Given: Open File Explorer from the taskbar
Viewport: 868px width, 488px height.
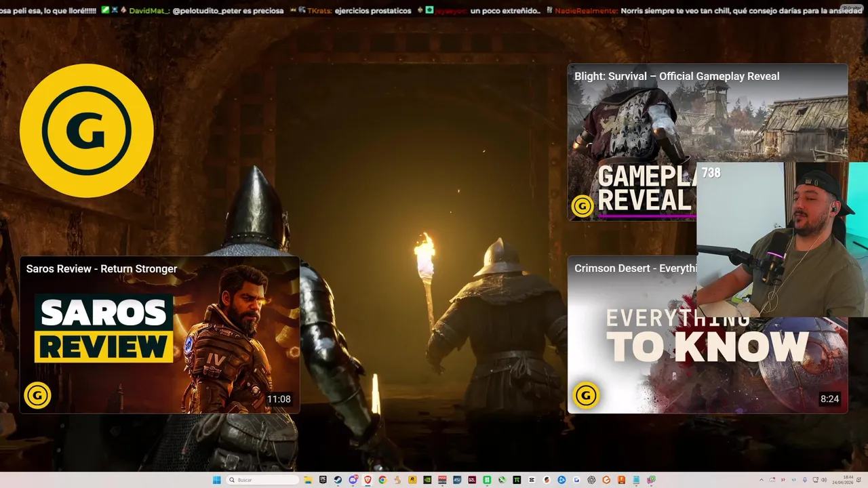Looking at the screenshot, I should point(308,480).
